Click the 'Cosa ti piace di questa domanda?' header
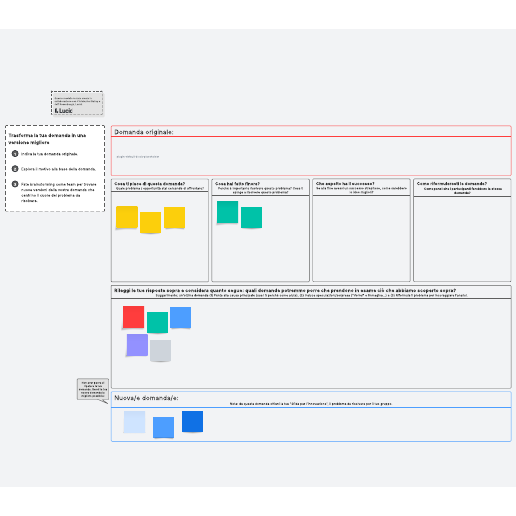 [149, 184]
